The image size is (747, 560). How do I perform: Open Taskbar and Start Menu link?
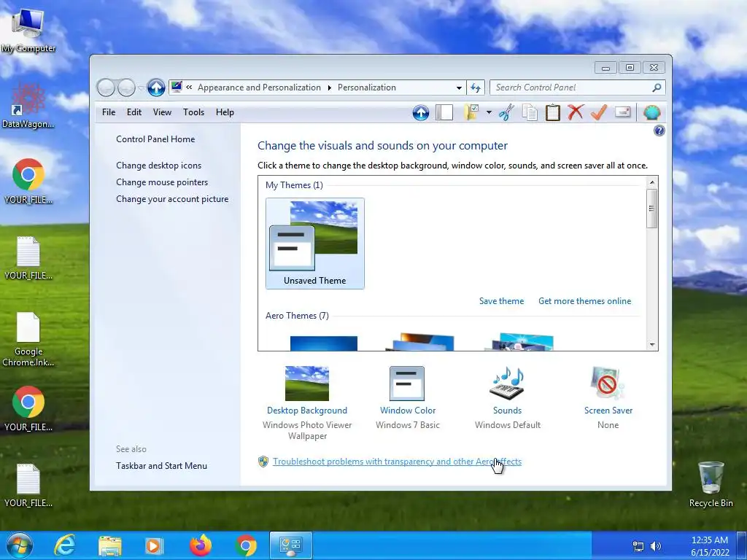tap(161, 466)
